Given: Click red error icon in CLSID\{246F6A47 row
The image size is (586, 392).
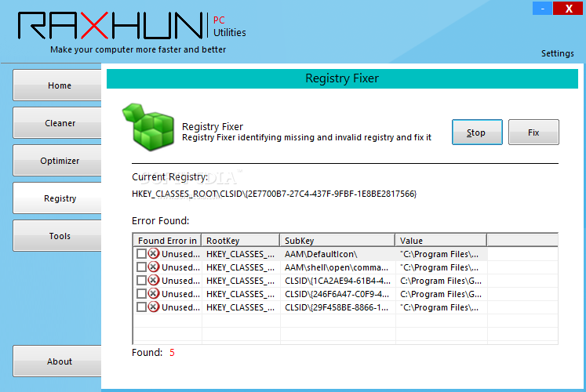Looking at the screenshot, I should pyautogui.click(x=154, y=294).
